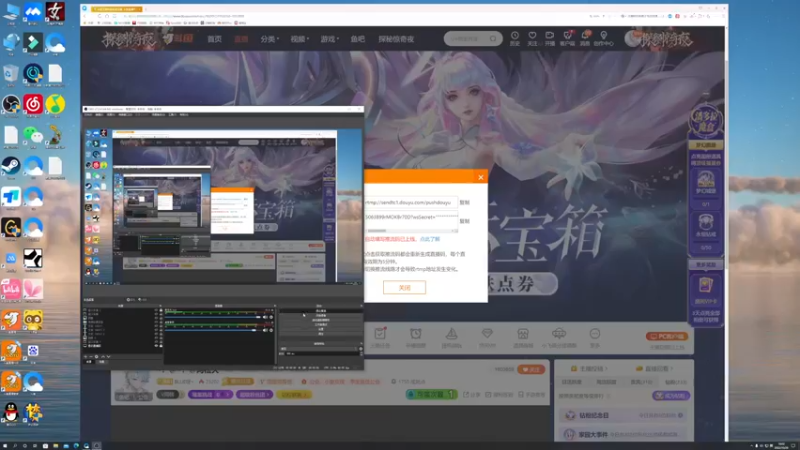Expand the 游戏 navigation dropdown
The width and height of the screenshot is (800, 450).
pyautogui.click(x=330, y=39)
